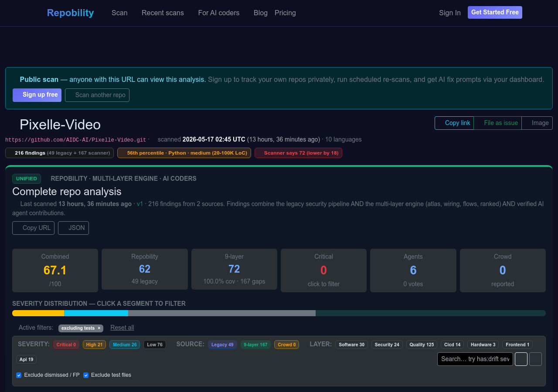Click the Get Started Free button
The width and height of the screenshot is (558, 392).
pyautogui.click(x=495, y=12)
